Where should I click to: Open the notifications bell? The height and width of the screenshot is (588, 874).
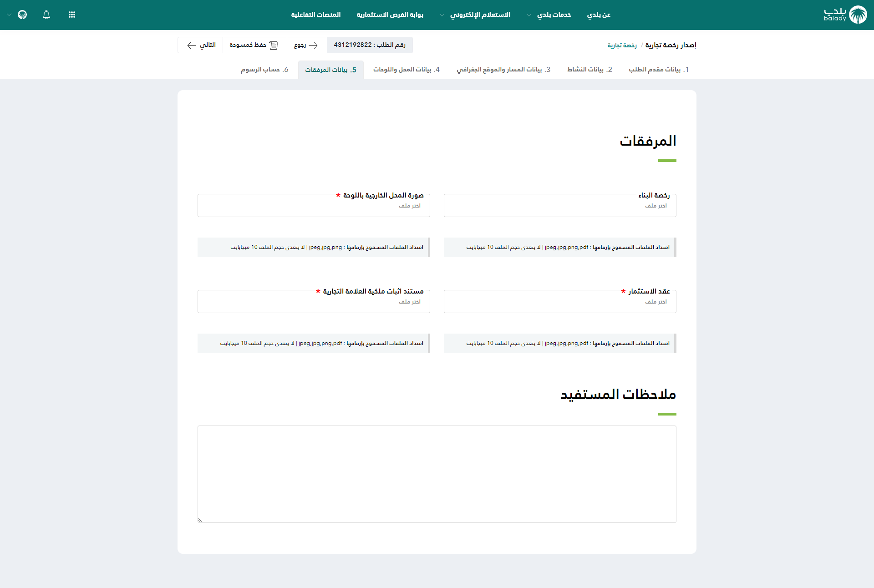[x=46, y=15]
